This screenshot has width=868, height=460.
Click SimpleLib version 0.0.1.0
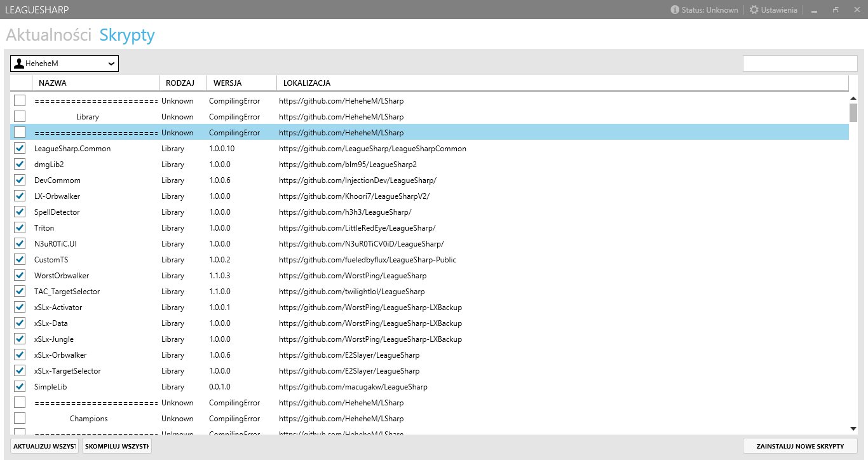click(220, 387)
